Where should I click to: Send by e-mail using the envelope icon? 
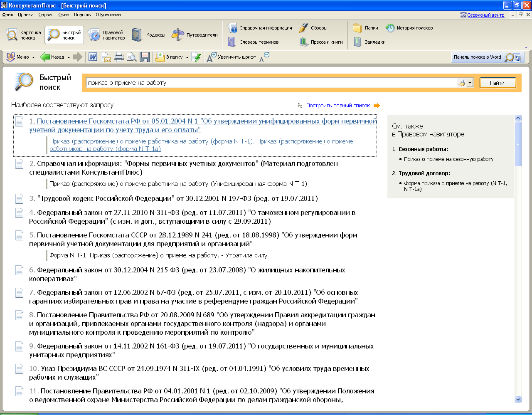tap(106, 57)
